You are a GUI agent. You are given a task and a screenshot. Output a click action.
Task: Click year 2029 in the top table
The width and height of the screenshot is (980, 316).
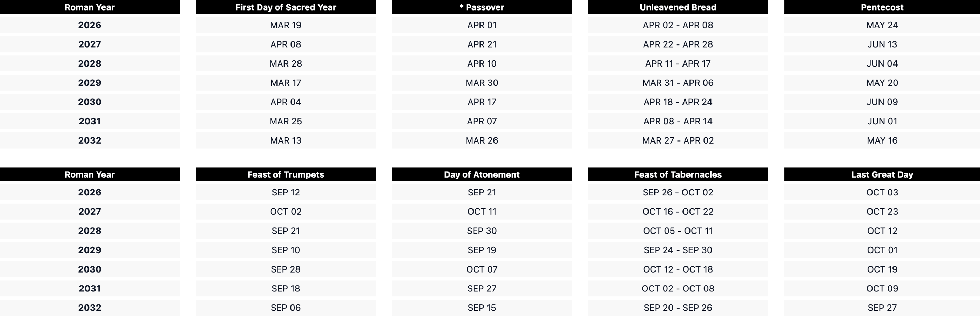pyautogui.click(x=89, y=83)
